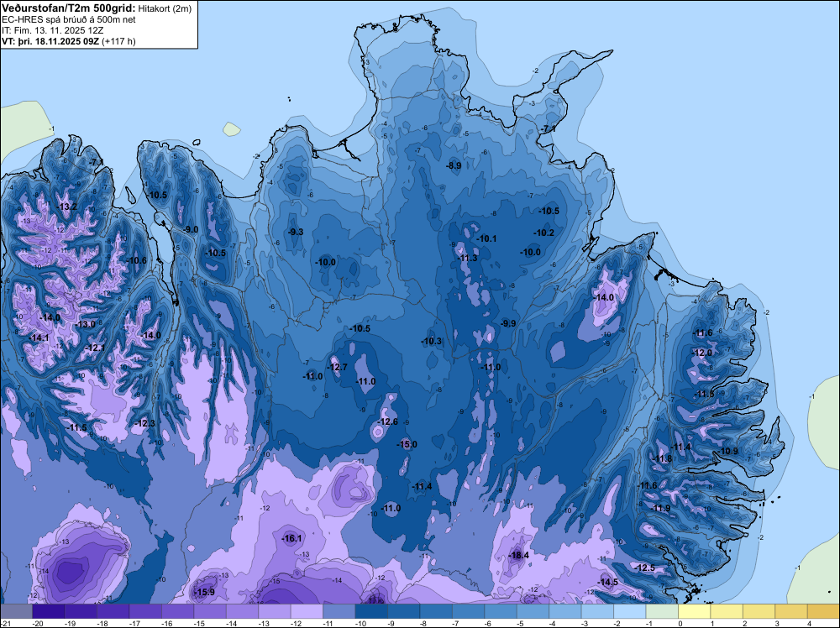Click the -10.2 temperature value
Image resolution: width=840 pixels, height=628 pixels.
click(544, 233)
